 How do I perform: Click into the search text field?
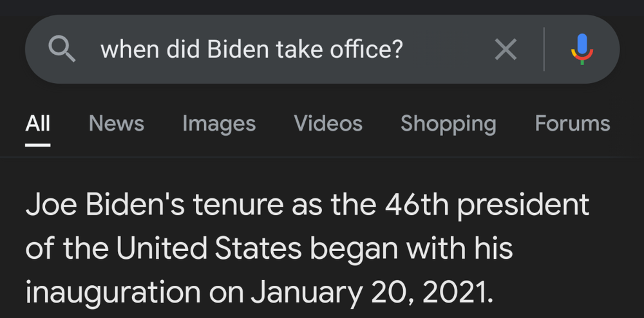click(x=290, y=50)
